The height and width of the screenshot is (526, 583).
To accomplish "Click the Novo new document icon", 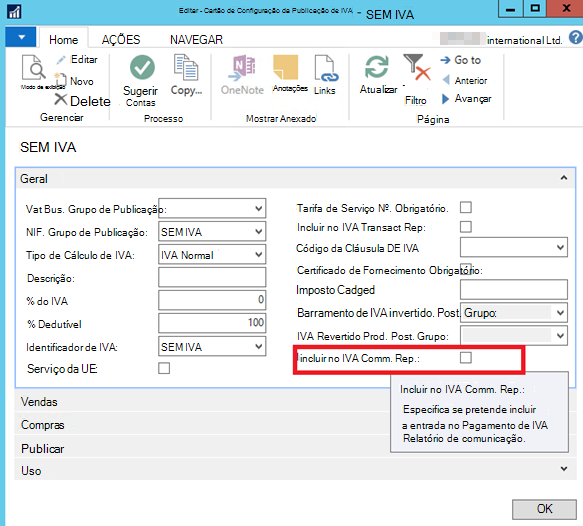I will click(61, 80).
